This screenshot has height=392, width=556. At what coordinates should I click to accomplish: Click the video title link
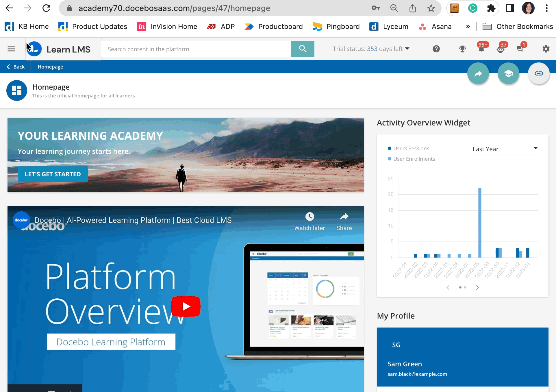(133, 220)
